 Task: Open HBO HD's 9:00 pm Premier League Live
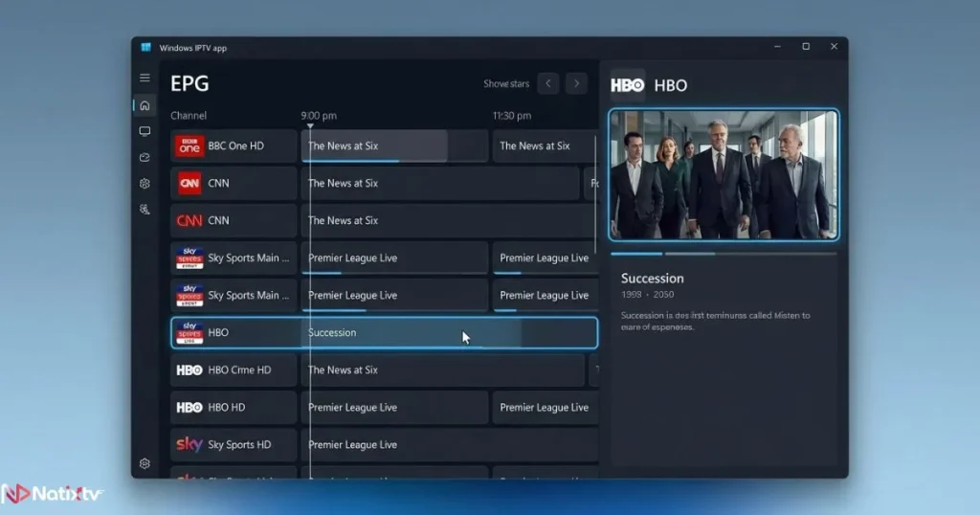[394, 408]
